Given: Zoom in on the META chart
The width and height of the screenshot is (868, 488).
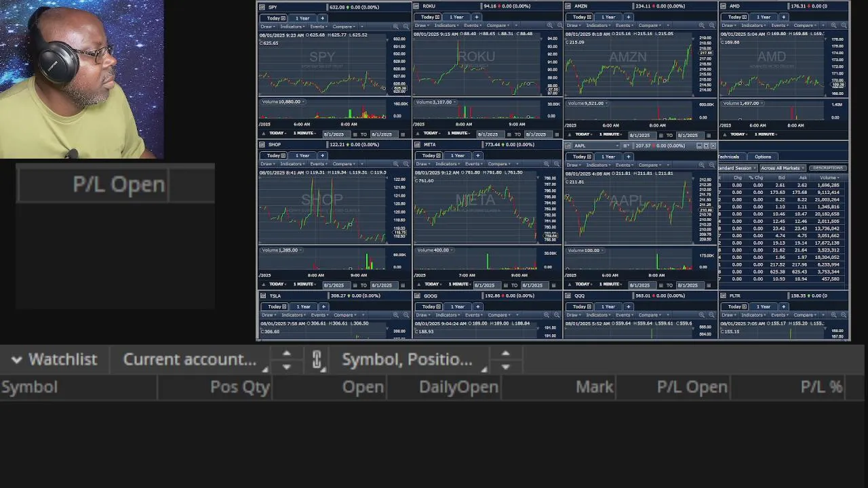Looking at the screenshot, I should (x=547, y=164).
